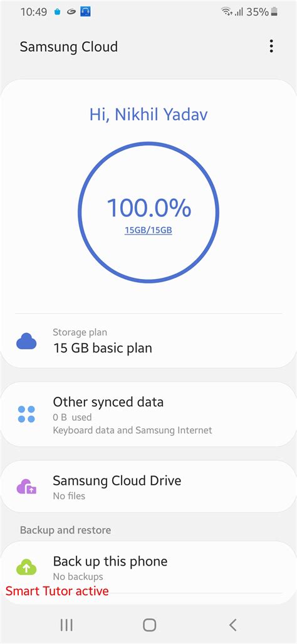Tap the blue cloud Storage plan icon
Image resolution: width=297 pixels, height=644 pixels.
point(26,341)
